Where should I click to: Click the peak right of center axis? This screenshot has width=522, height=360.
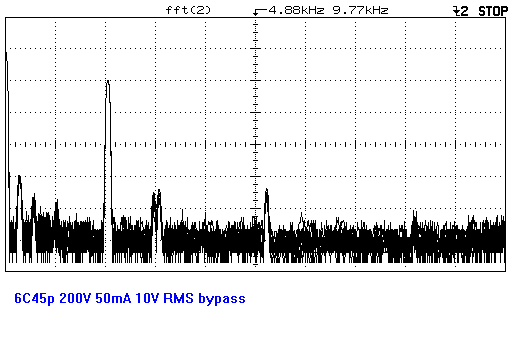(x=266, y=192)
